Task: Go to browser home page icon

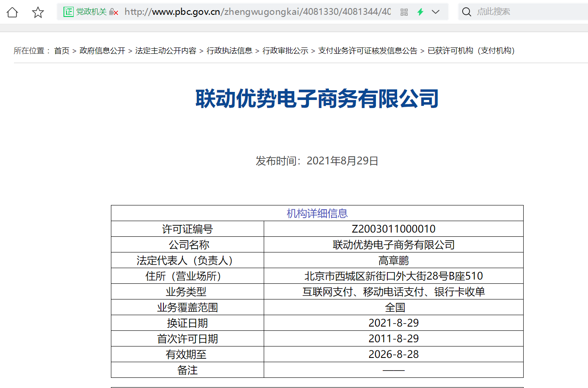Action: point(12,12)
